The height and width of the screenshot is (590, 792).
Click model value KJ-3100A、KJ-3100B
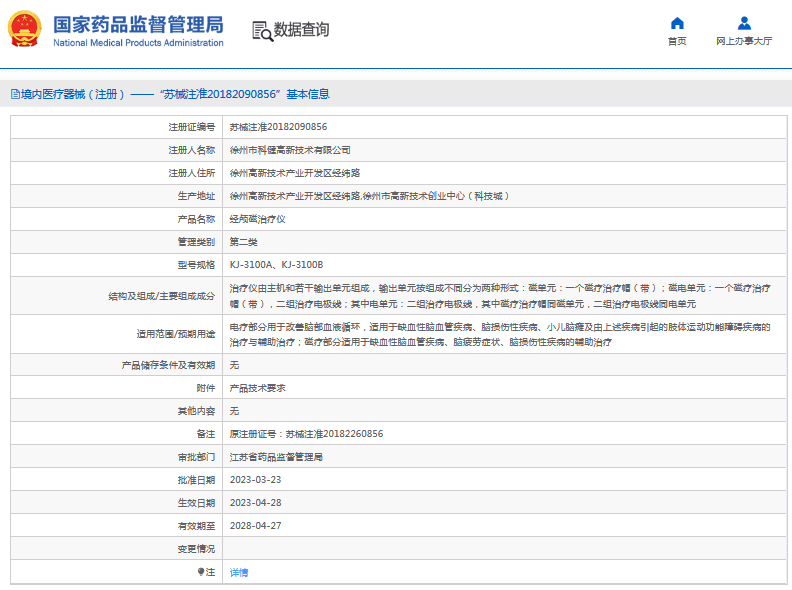pos(276,265)
